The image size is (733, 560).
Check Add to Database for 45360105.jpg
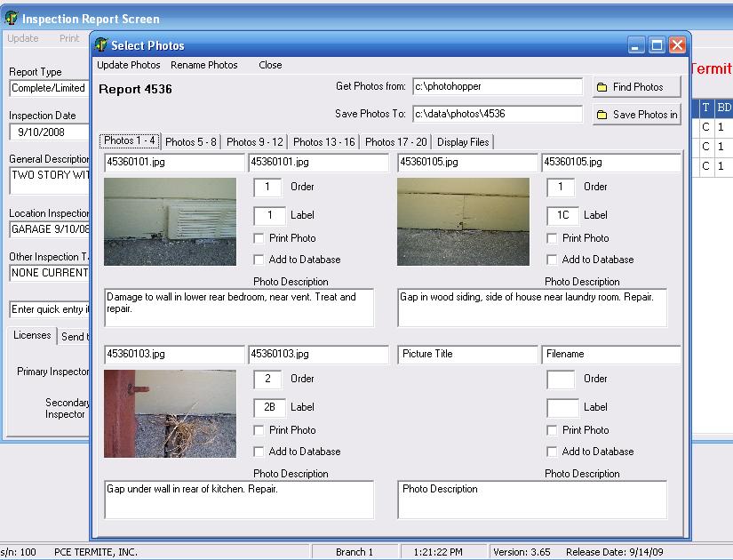(552, 260)
